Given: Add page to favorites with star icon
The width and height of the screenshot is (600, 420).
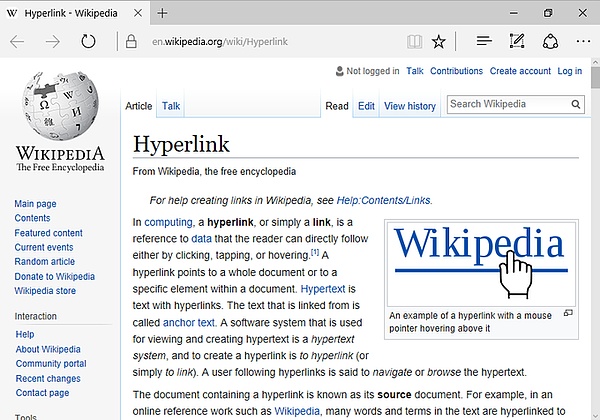Looking at the screenshot, I should coord(439,42).
